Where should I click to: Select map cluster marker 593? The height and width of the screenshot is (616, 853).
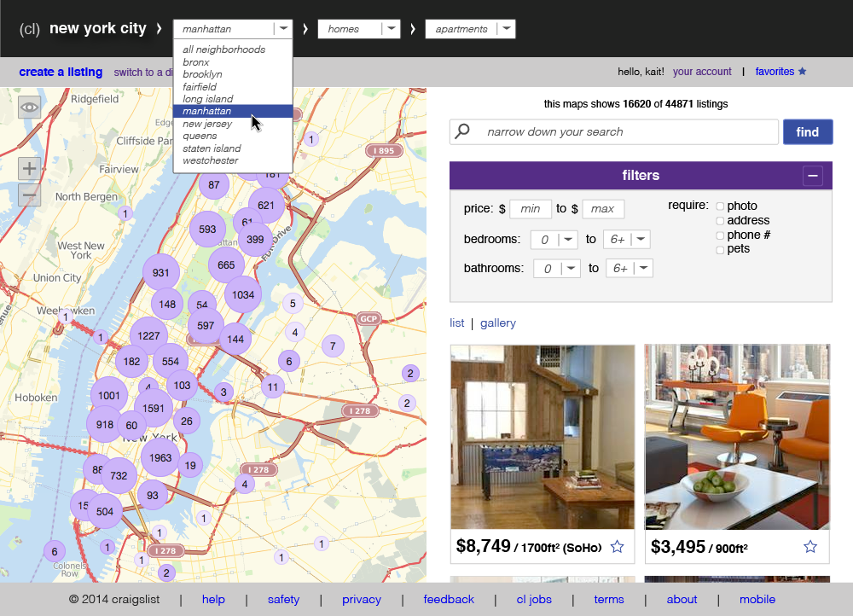[207, 230]
